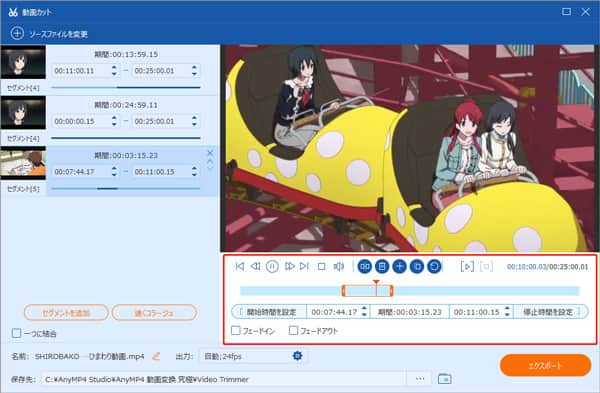Image resolution: width=600 pixels, height=393 pixels.
Task: Click the light blue timeline track after the selection
Action: click(x=486, y=291)
